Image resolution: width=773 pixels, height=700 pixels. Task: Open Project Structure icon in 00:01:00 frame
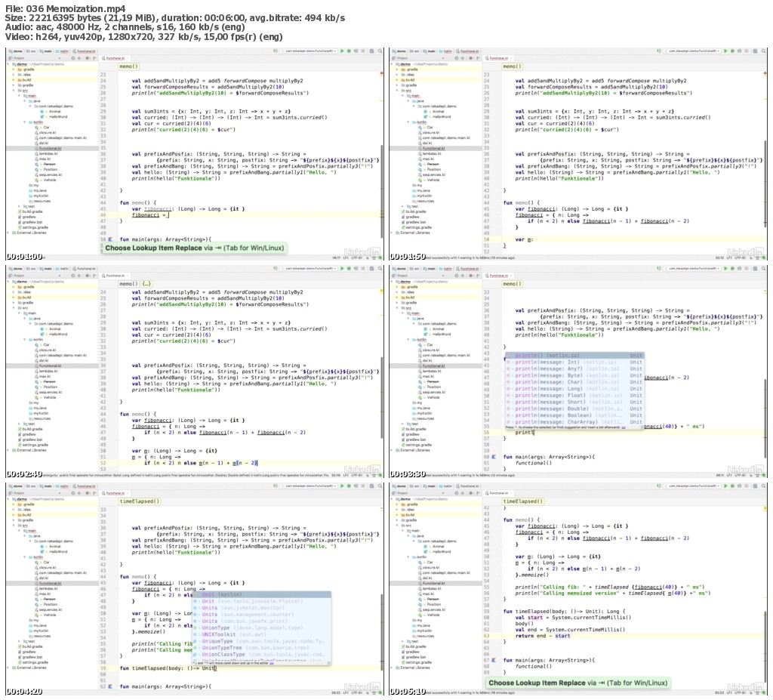371,51
